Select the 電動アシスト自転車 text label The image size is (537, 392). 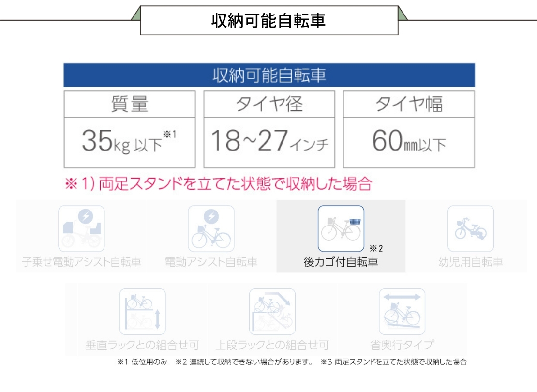[211, 262]
